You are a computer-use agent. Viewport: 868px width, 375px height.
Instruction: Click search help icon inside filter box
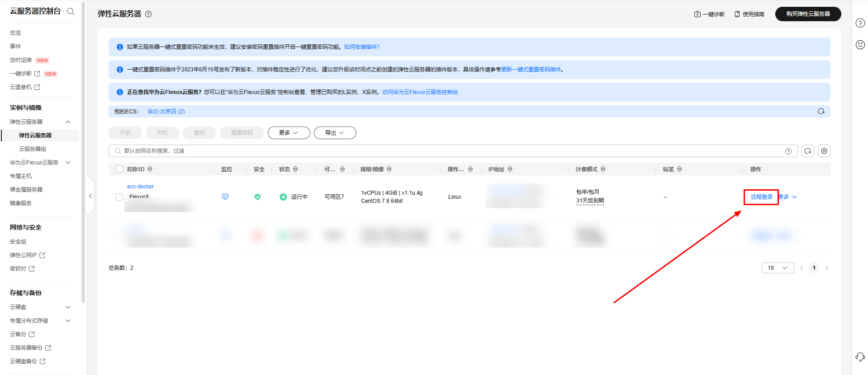(788, 151)
